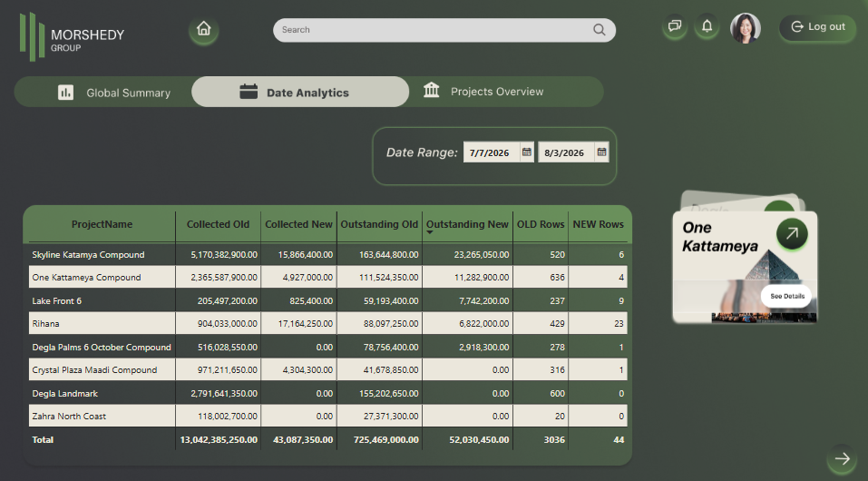Click total OLD Rows 3036
The image size is (868, 481).
554,440
